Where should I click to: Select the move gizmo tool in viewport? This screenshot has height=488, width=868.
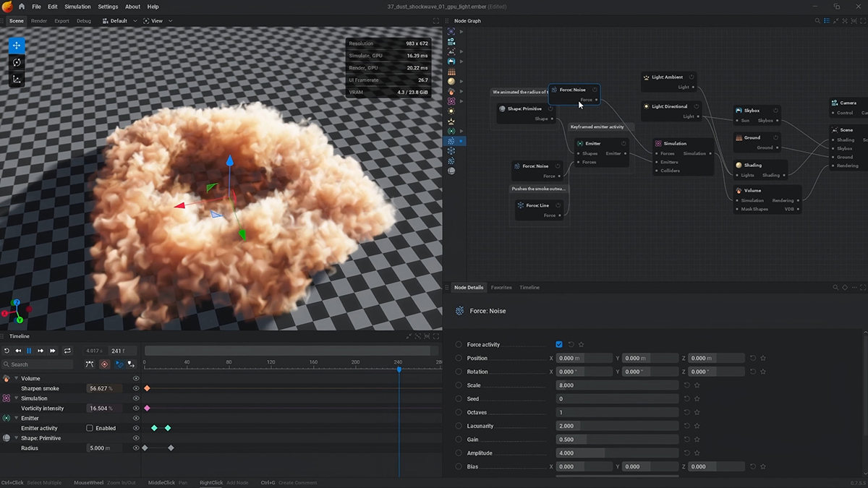pos(17,46)
